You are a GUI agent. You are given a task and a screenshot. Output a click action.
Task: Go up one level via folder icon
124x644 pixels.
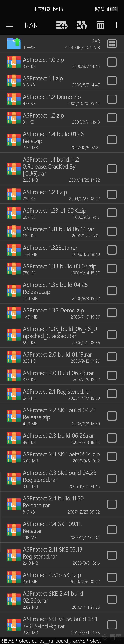[14, 44]
